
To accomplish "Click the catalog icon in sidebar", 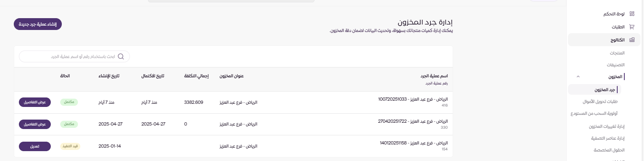I will pos(632,40).
